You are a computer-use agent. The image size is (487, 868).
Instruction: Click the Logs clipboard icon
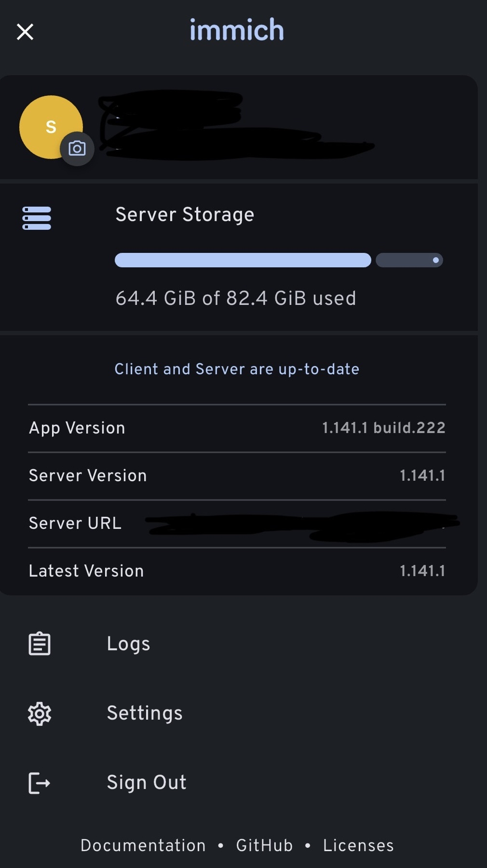point(40,644)
